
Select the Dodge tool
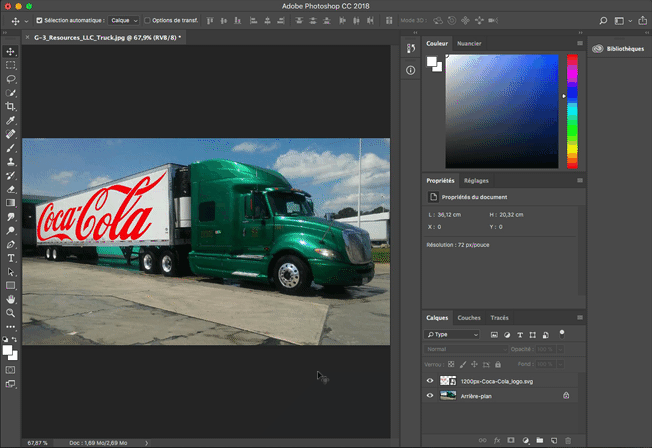point(10,230)
